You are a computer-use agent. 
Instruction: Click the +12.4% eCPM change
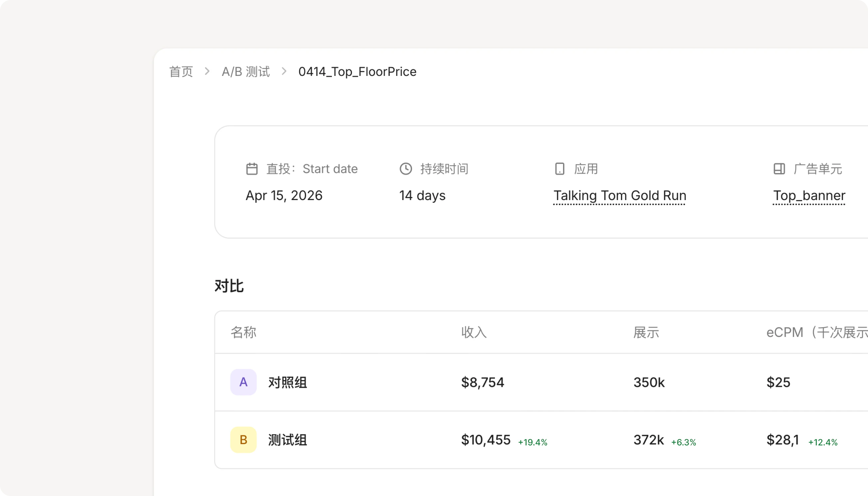[823, 442]
